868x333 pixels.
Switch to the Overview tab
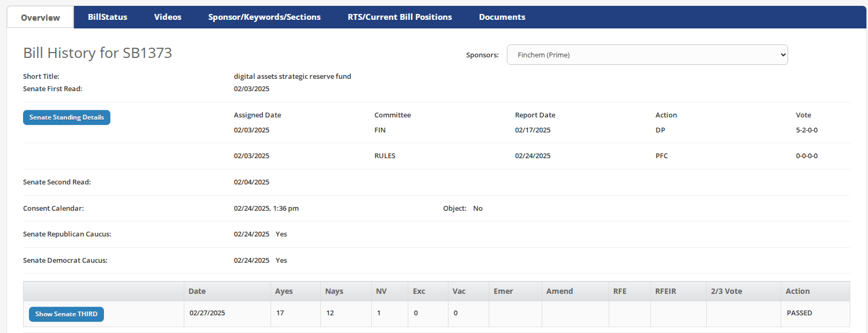[x=40, y=18]
